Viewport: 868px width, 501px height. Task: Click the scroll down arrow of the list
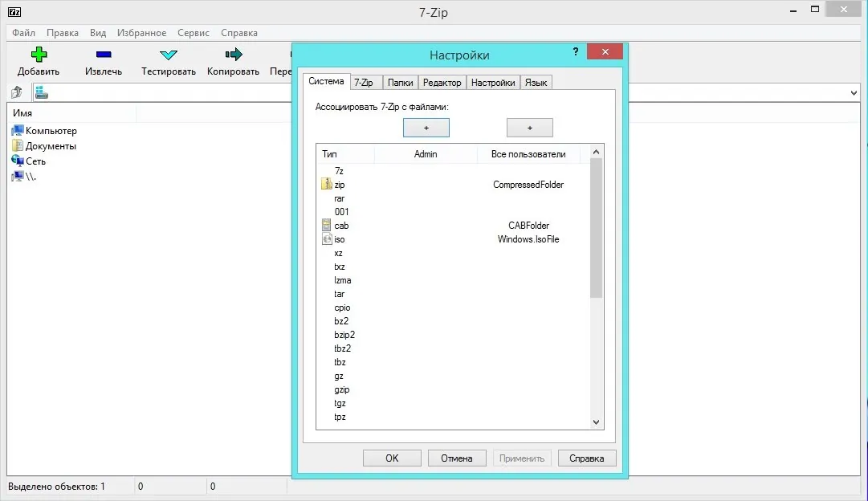(596, 422)
